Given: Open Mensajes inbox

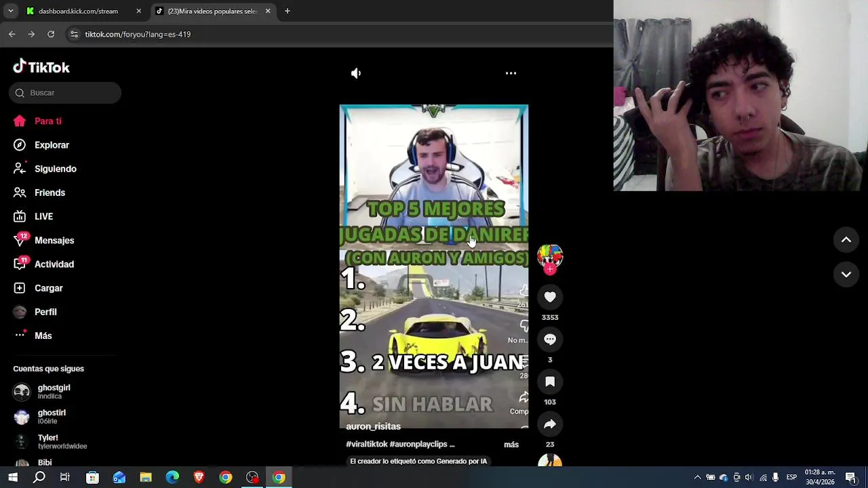Looking at the screenshot, I should click(x=54, y=241).
